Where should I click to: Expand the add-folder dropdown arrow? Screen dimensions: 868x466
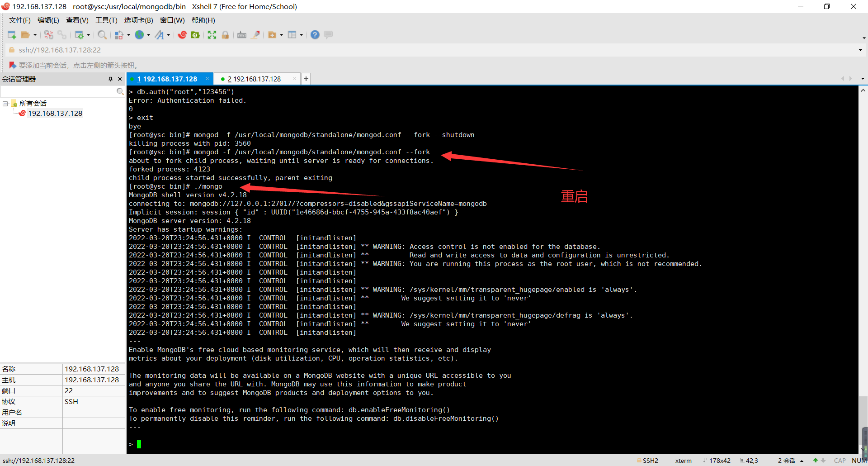(281, 35)
